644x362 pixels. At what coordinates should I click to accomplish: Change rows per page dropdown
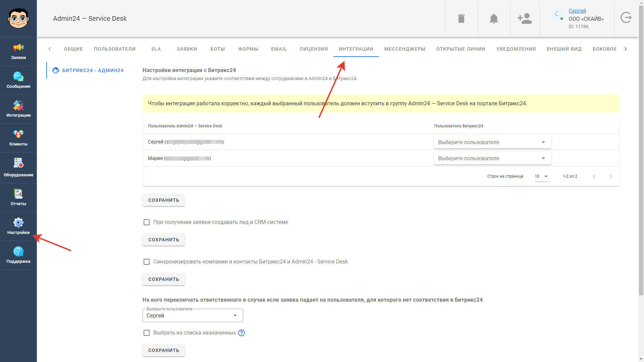click(x=542, y=176)
